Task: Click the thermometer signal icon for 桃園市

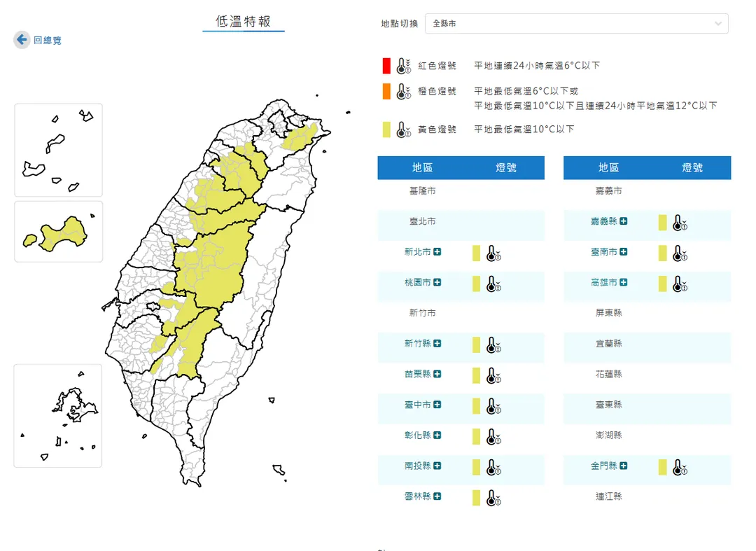Action: (x=493, y=284)
